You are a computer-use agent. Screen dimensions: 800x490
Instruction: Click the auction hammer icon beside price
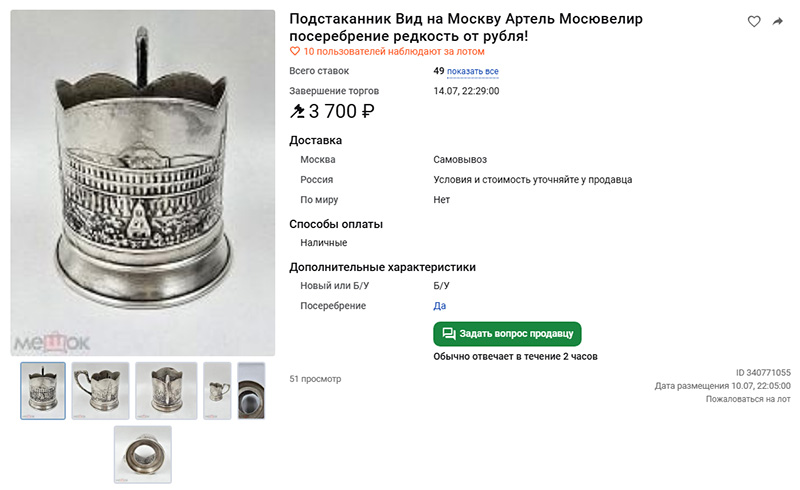[x=297, y=111]
